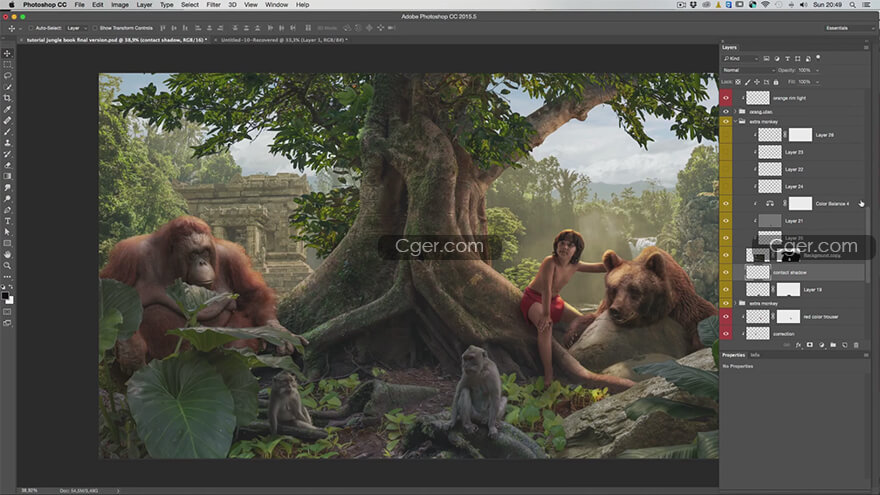Hide the contact shadow layer

pos(726,272)
